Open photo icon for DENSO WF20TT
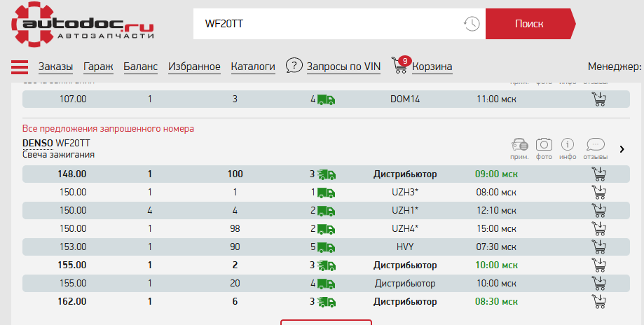This screenshot has width=644, height=325. point(544,144)
